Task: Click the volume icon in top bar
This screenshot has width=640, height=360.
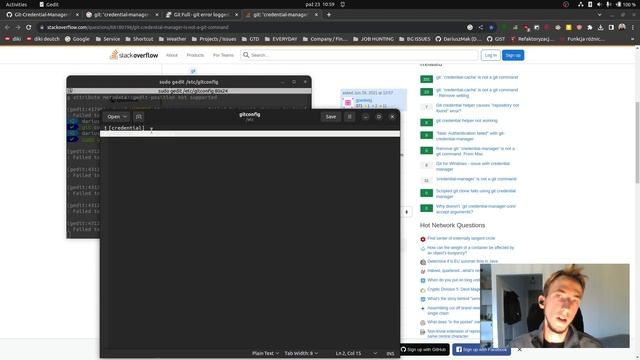Action: click(599, 4)
